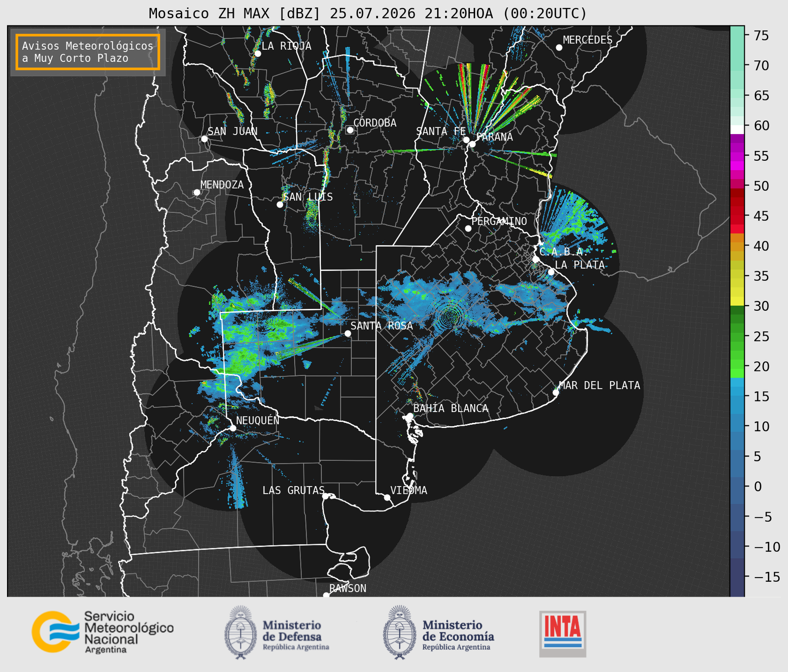Screen dimensions: 788x672
Task: Click the Ministerio de Defensa emblem
Action: (x=240, y=632)
